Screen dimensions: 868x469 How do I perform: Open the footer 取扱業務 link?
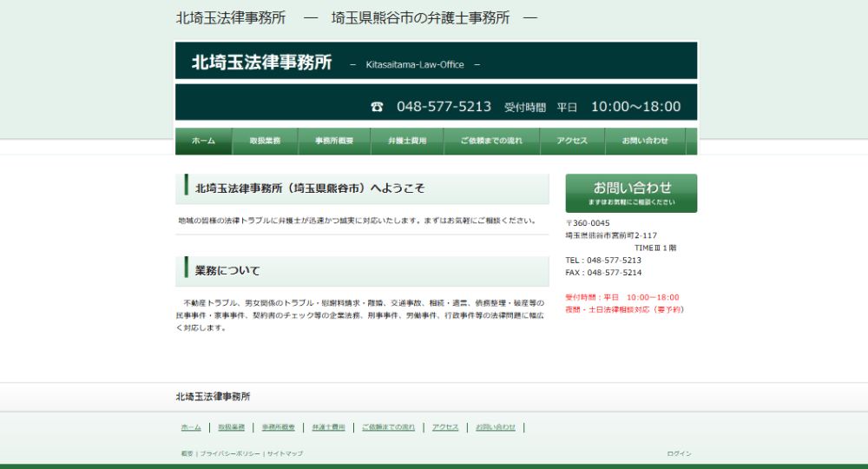tap(231, 427)
